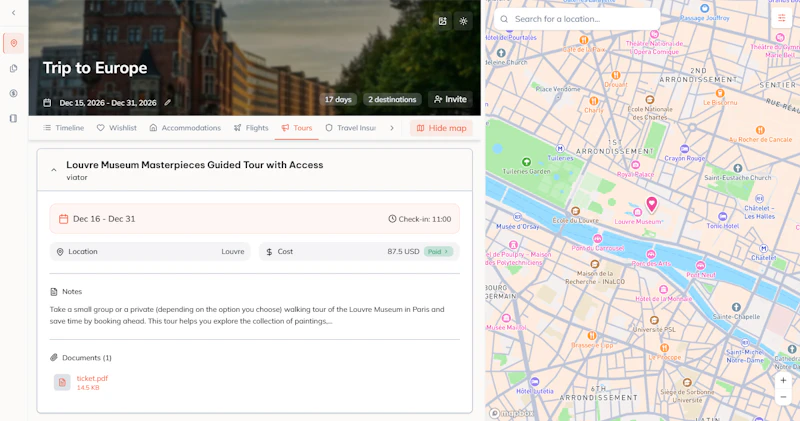Screen dimensions: 800x421
Task: Switch to the Accommodations tab
Action: (185, 128)
